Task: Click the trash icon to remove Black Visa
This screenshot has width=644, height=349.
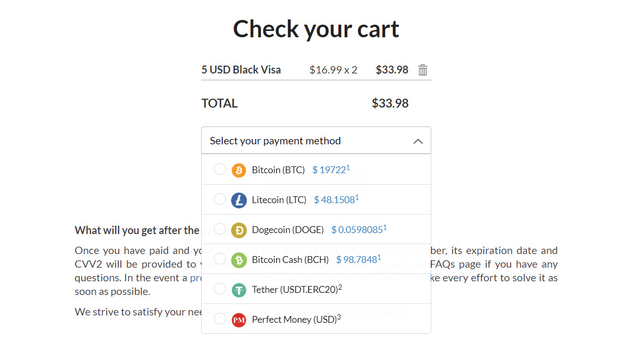Action: [423, 70]
